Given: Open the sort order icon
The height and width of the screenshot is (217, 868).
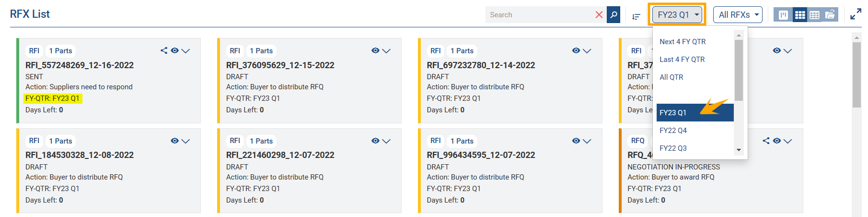Looking at the screenshot, I should click(x=636, y=16).
